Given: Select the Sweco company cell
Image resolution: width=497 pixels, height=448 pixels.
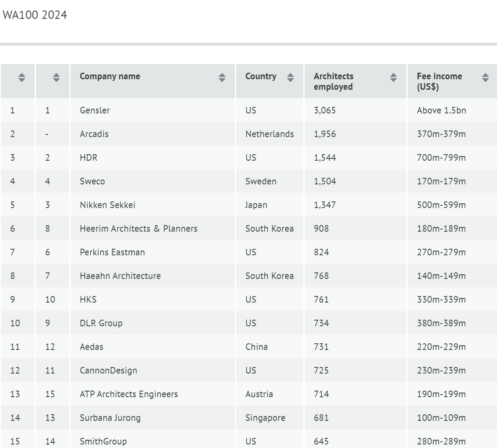Looking at the screenshot, I should point(153,181).
